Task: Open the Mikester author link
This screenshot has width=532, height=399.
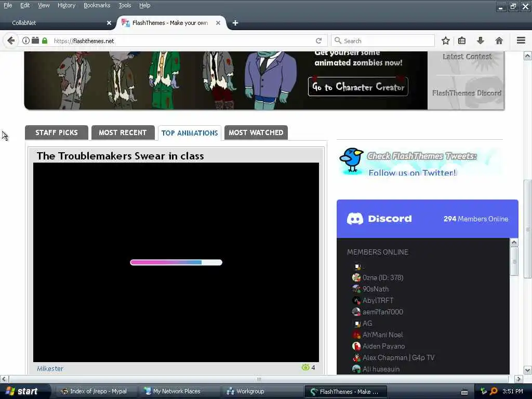Action: pos(50,368)
